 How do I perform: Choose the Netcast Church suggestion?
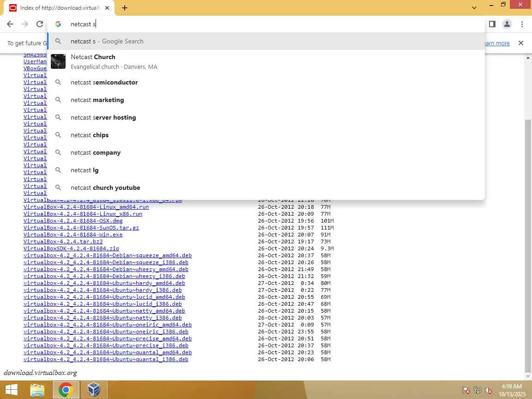[266, 62]
